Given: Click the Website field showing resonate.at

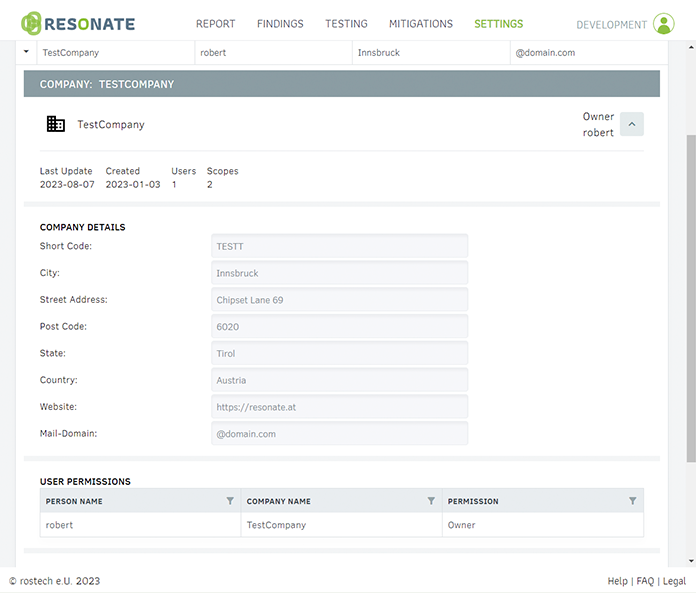Looking at the screenshot, I should (339, 407).
